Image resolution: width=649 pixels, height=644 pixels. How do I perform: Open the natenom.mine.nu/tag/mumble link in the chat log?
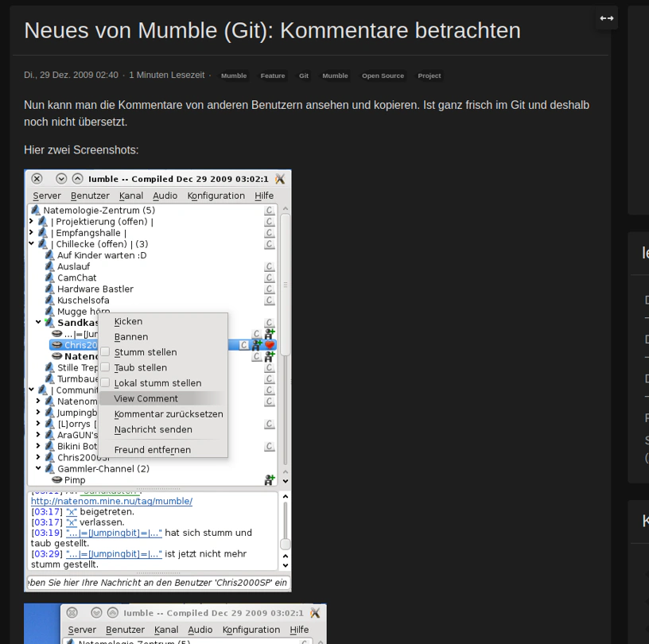pyautogui.click(x=112, y=501)
